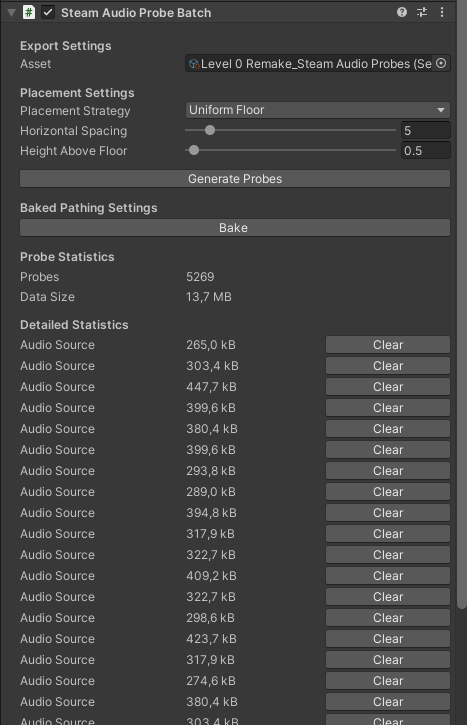Click the Horizontal Spacing slider handle
467x725 pixels.
point(210,130)
